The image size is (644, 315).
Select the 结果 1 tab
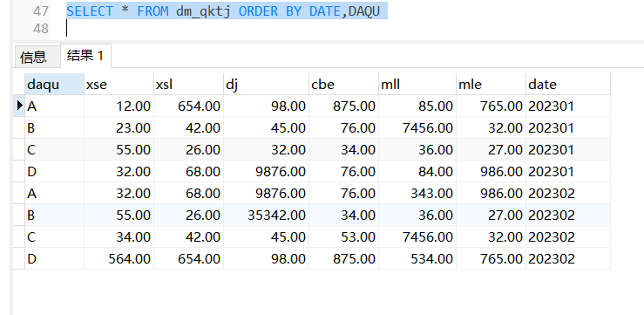(86, 56)
